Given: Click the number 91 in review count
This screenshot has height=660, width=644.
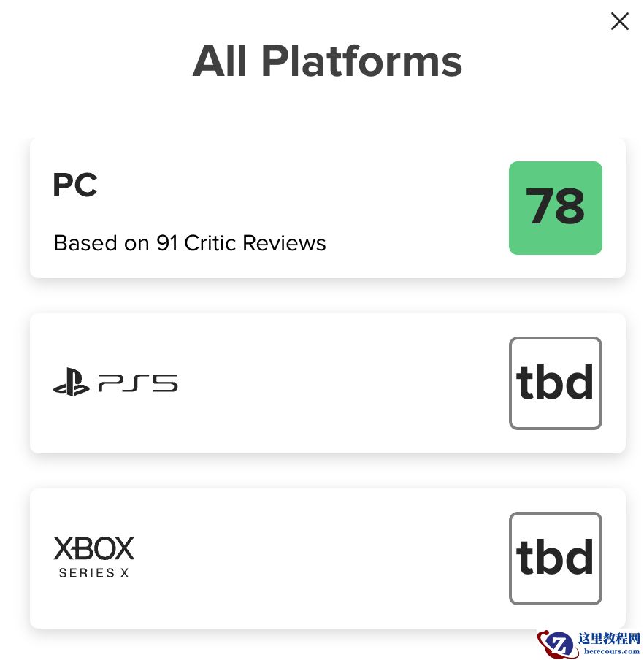Looking at the screenshot, I should pos(167,243).
